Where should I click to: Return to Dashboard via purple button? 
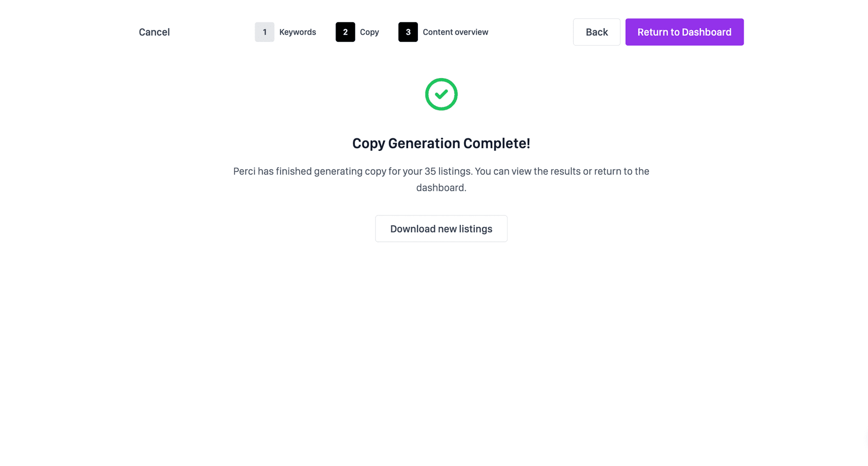pyautogui.click(x=684, y=32)
